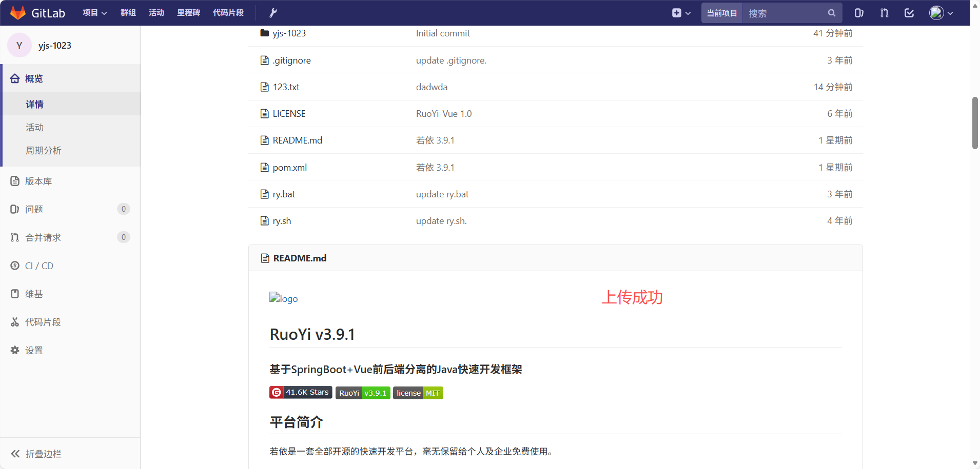Open the LICENSE file
The height and width of the screenshot is (469, 980).
pyautogui.click(x=289, y=114)
